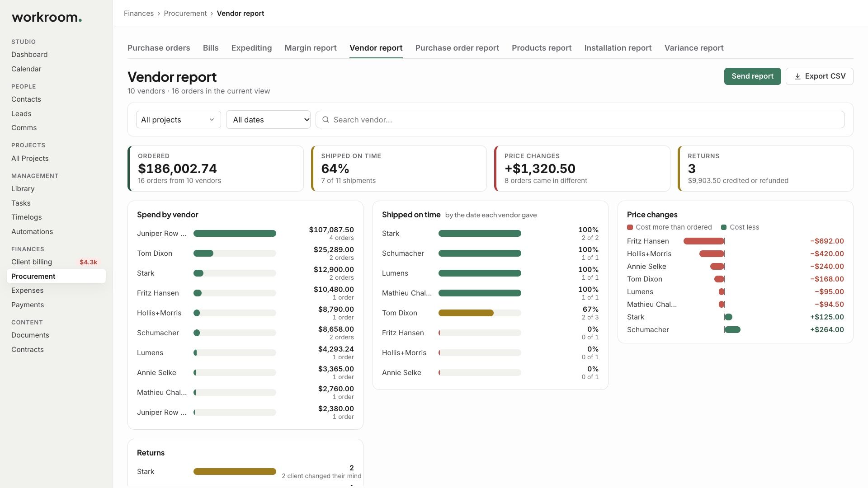Click the Procurement breadcrumb link
The width and height of the screenshot is (868, 488).
(185, 14)
